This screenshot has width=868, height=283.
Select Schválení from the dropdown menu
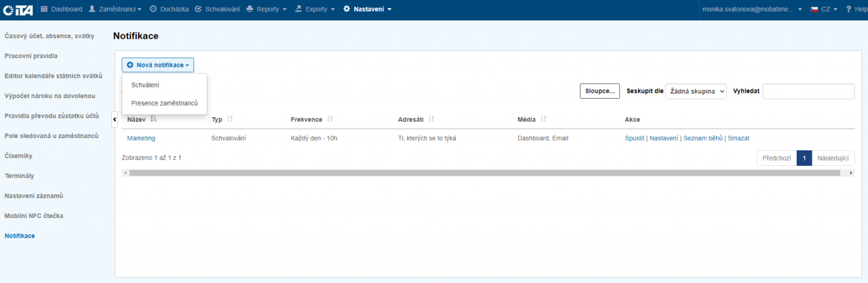click(x=145, y=85)
